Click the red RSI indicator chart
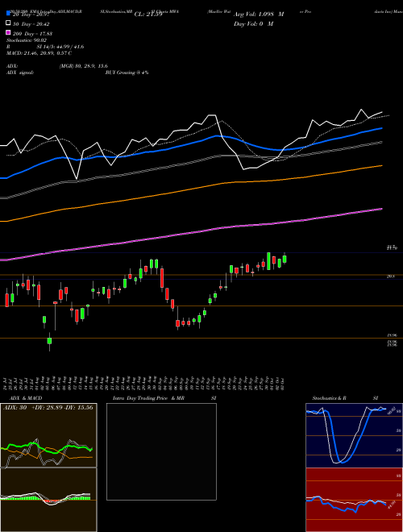 tap(354, 500)
